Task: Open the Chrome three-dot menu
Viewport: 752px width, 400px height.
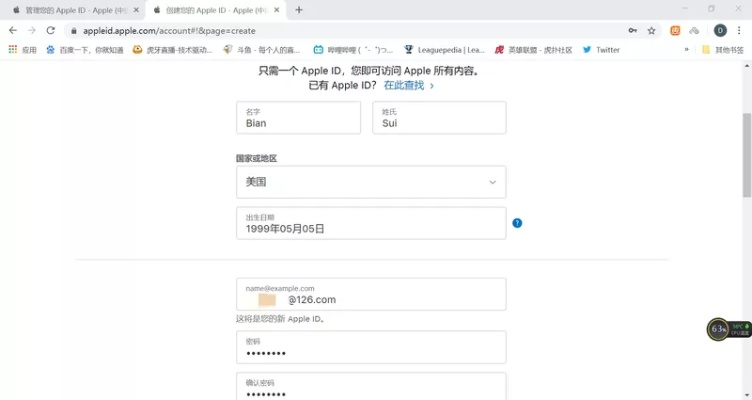Action: 739,31
